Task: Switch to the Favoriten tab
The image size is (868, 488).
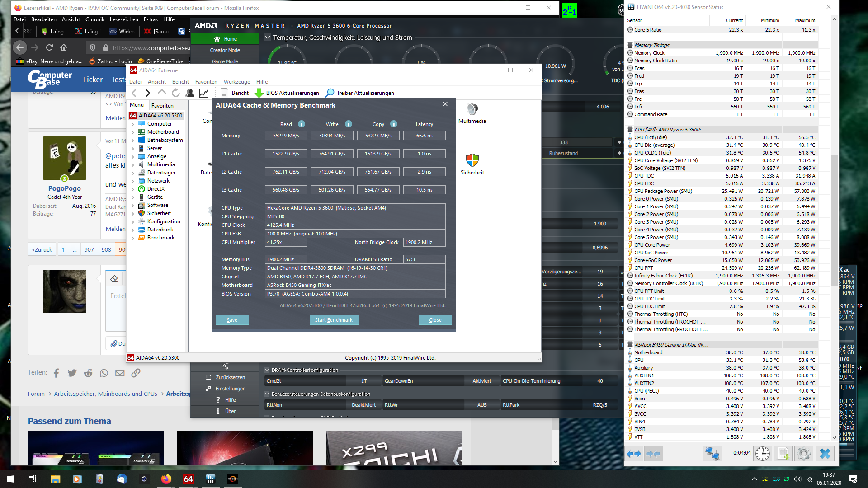Action: click(162, 105)
